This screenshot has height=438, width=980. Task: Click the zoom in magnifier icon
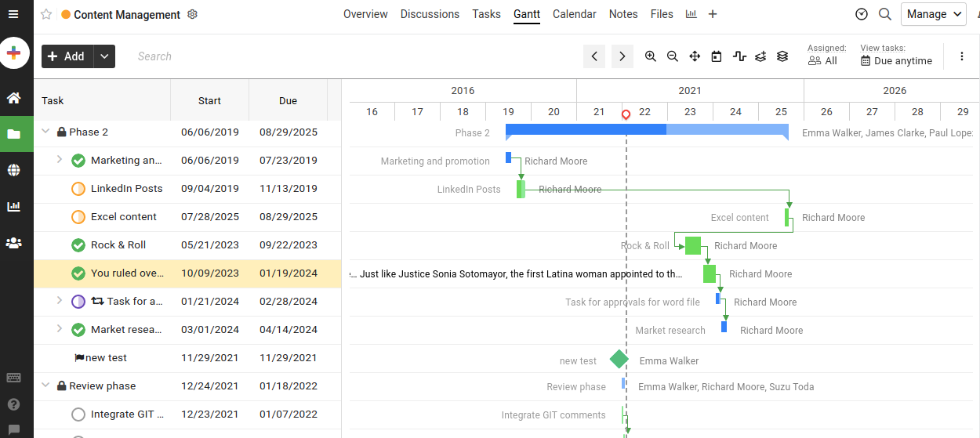[651, 56]
